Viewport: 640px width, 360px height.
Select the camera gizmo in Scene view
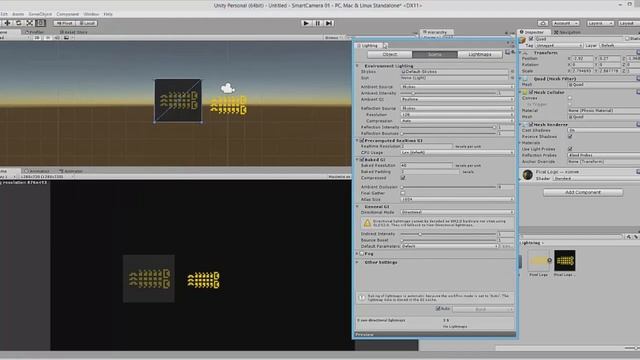[227, 88]
